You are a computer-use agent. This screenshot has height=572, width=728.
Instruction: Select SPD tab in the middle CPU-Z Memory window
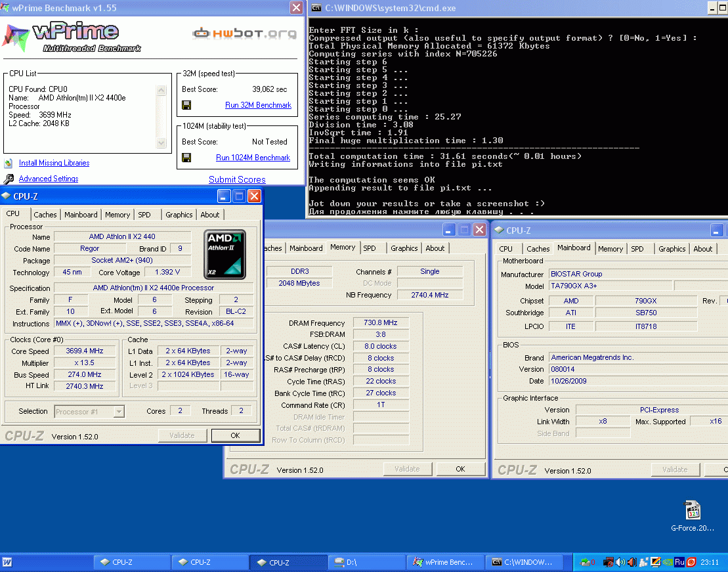[370, 248]
